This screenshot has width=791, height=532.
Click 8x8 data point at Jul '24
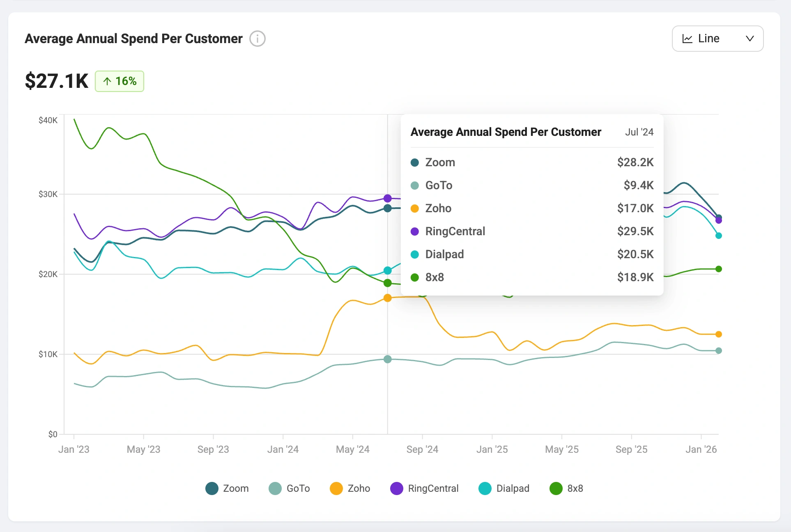click(x=387, y=283)
